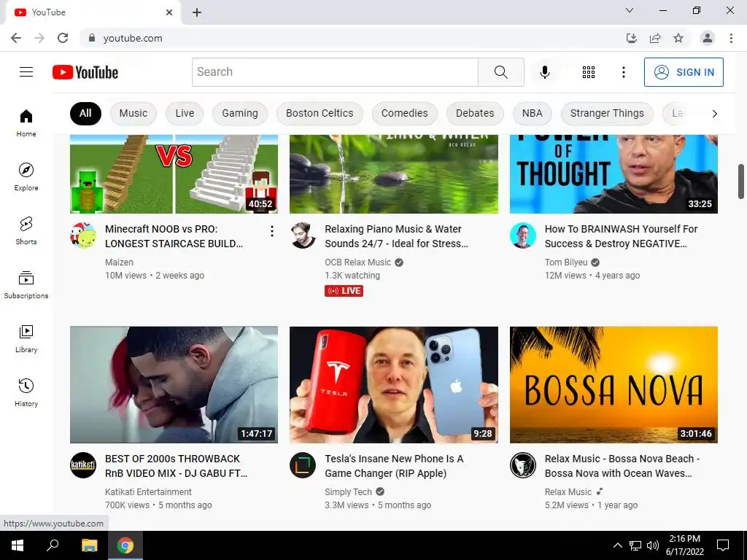Bookmark this page with the star
747x560 pixels.
(x=678, y=38)
